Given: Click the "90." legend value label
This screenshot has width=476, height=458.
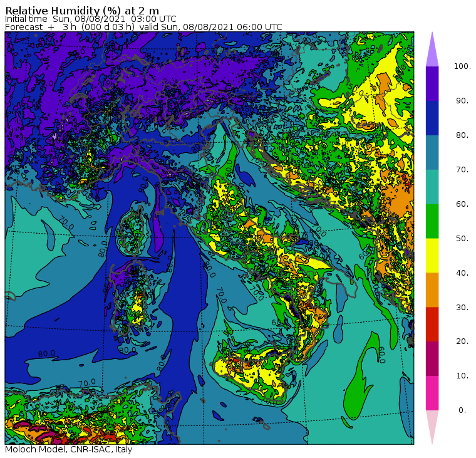Looking at the screenshot, I should coord(462,101).
